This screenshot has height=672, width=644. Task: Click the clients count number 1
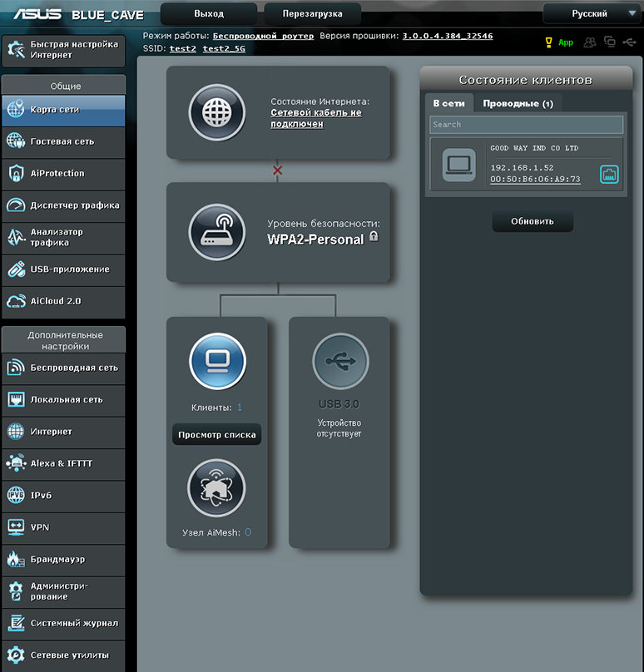pos(240,408)
